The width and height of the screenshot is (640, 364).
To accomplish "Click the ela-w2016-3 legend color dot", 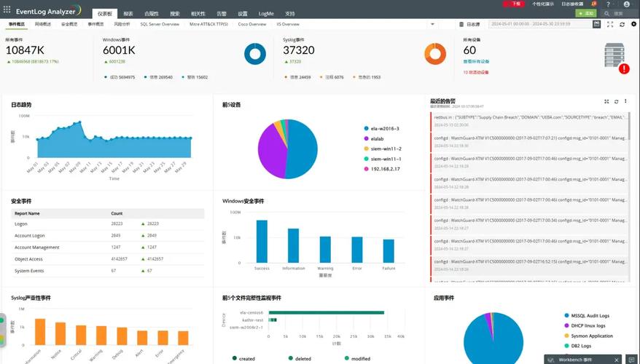I will [366, 128].
